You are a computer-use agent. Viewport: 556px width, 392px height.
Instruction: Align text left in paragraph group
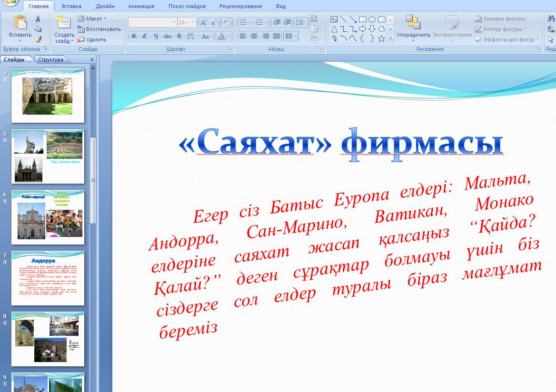pos(243,36)
